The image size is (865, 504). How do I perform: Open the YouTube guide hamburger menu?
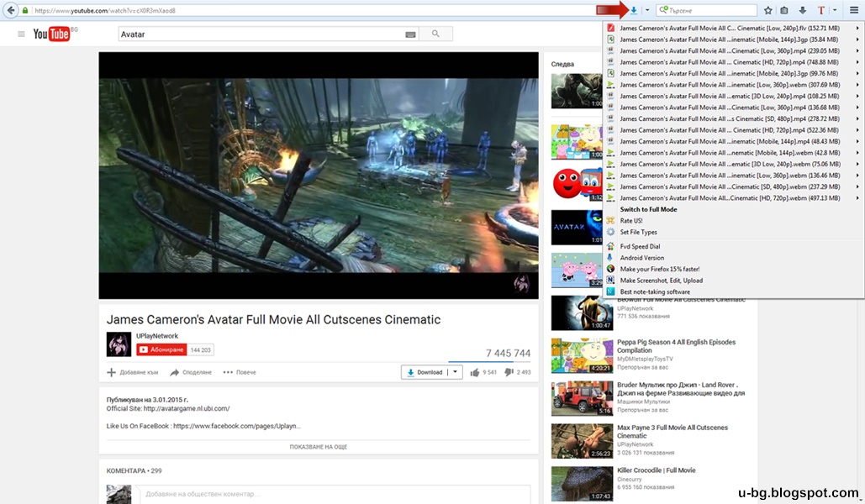pos(21,34)
